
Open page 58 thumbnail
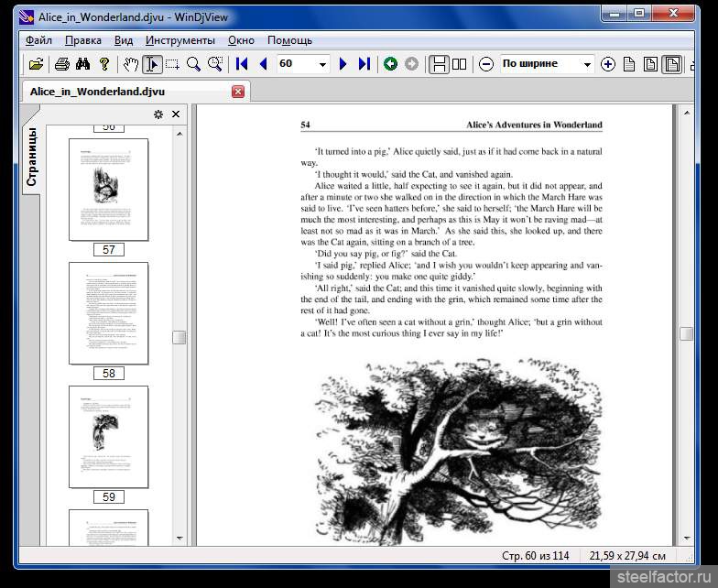(108, 313)
